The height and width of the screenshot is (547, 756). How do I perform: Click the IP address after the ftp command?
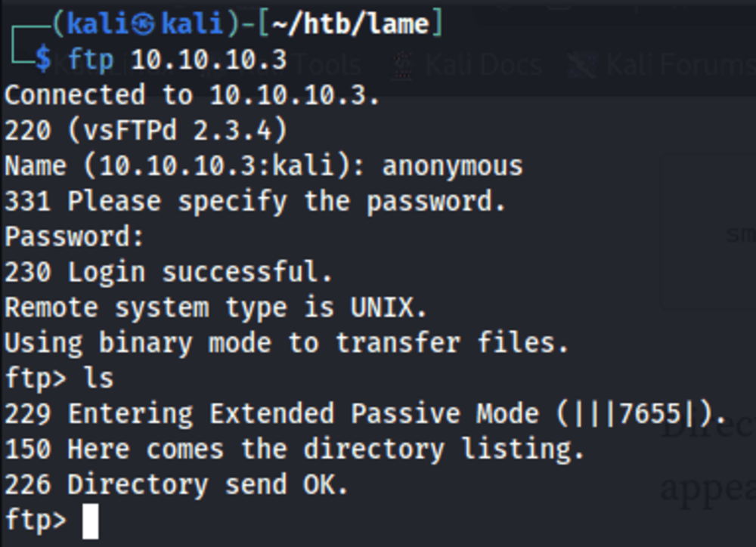click(x=209, y=60)
